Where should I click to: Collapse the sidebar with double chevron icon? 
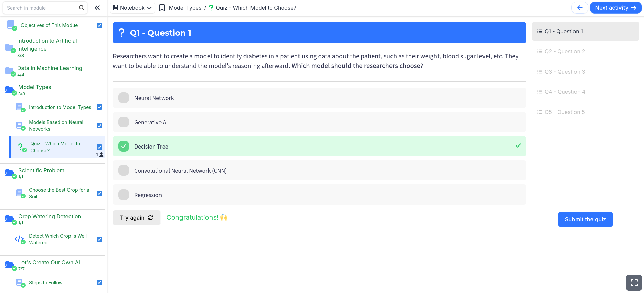97,8
